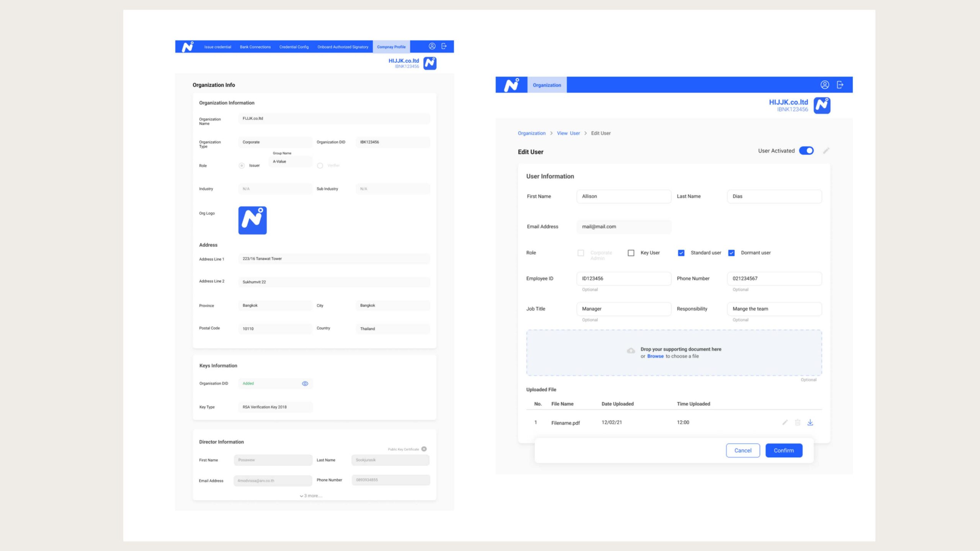Click the pencil icon next to User Activated

pyautogui.click(x=826, y=151)
